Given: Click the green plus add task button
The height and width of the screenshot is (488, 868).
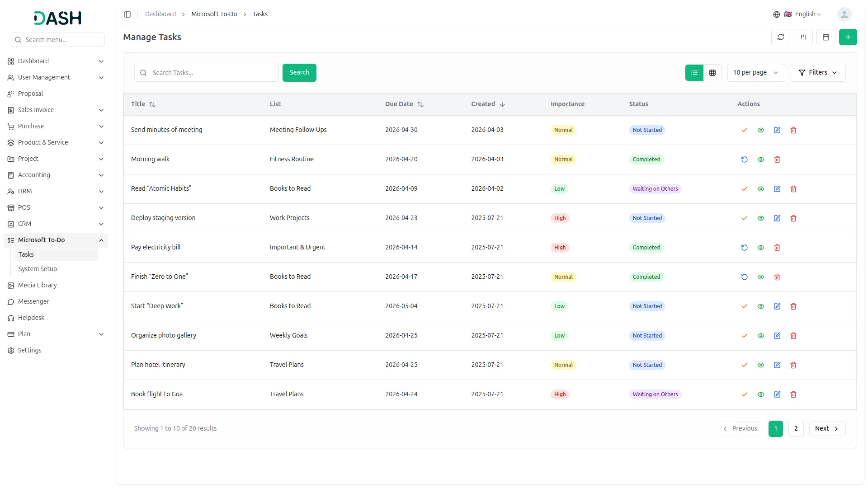Looking at the screenshot, I should click(848, 37).
